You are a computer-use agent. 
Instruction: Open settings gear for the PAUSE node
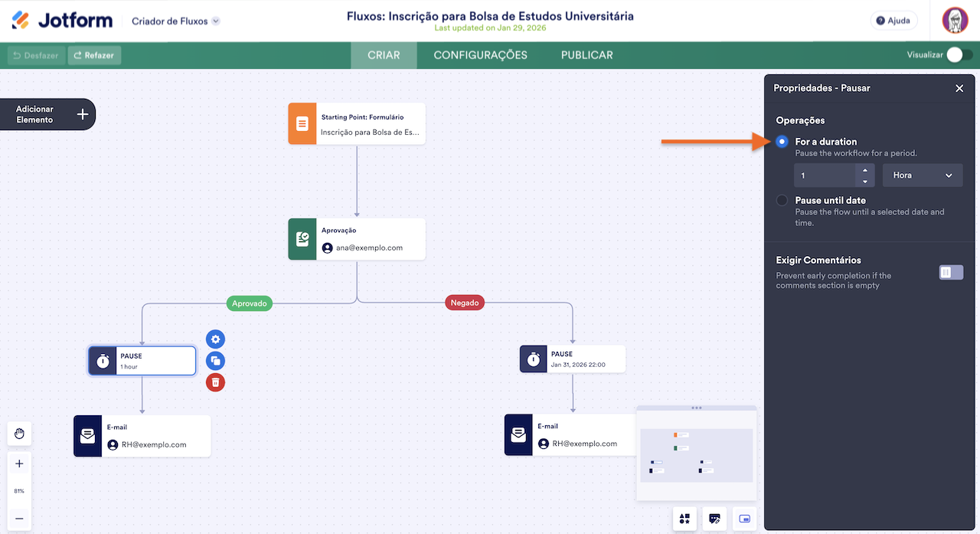tap(216, 339)
